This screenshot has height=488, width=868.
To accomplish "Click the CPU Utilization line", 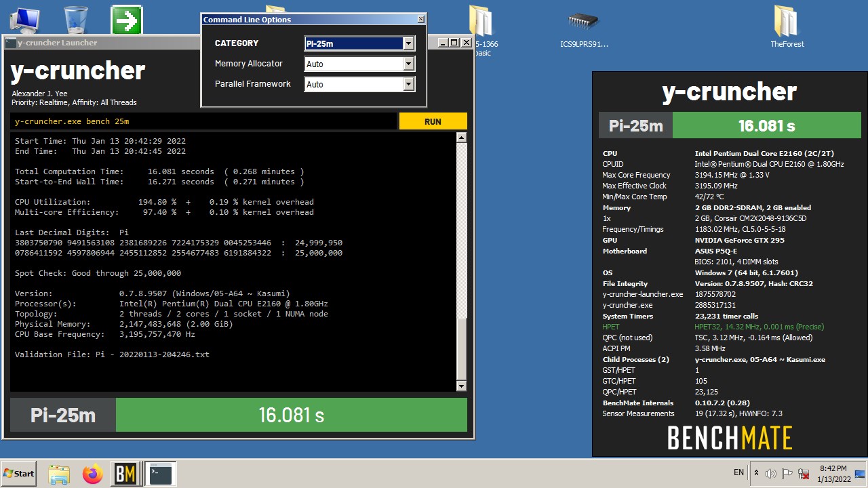I will pos(164,202).
